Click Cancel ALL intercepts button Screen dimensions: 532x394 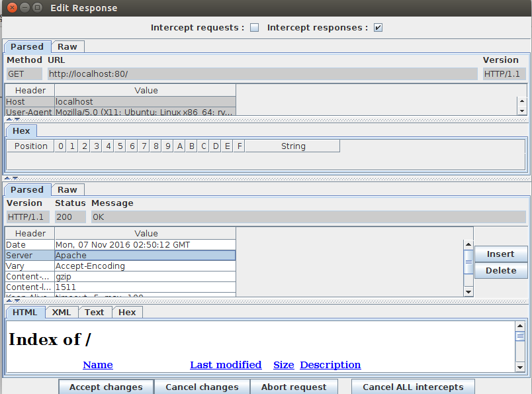click(413, 387)
